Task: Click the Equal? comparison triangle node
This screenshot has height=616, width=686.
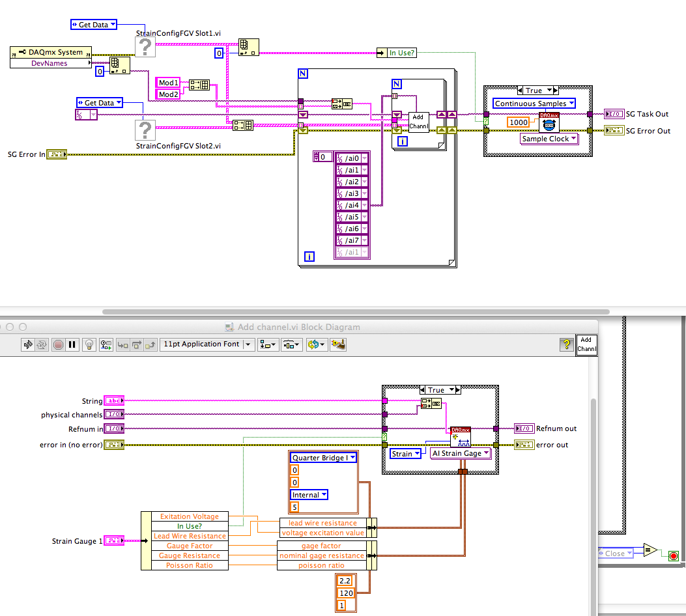Action: [650, 550]
